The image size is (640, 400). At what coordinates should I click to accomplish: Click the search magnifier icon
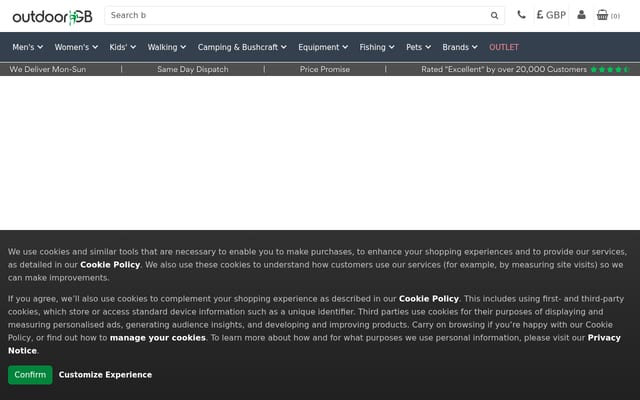pos(494,16)
